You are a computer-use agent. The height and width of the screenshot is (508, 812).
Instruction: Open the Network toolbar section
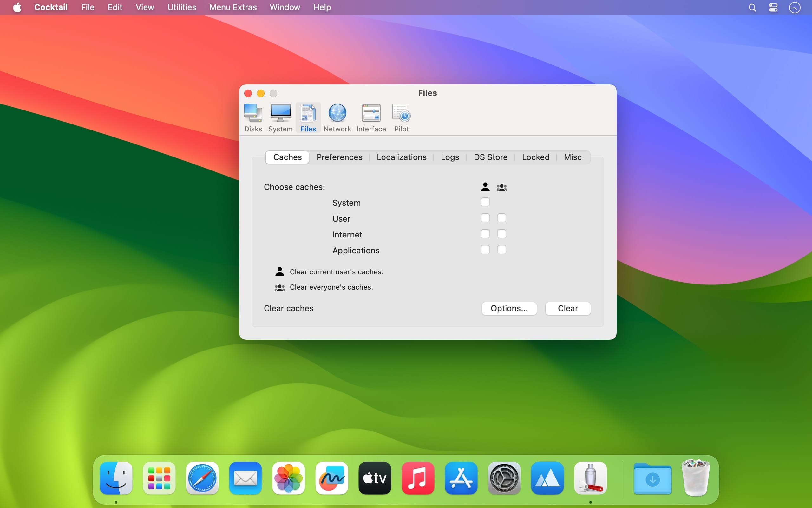click(337, 118)
